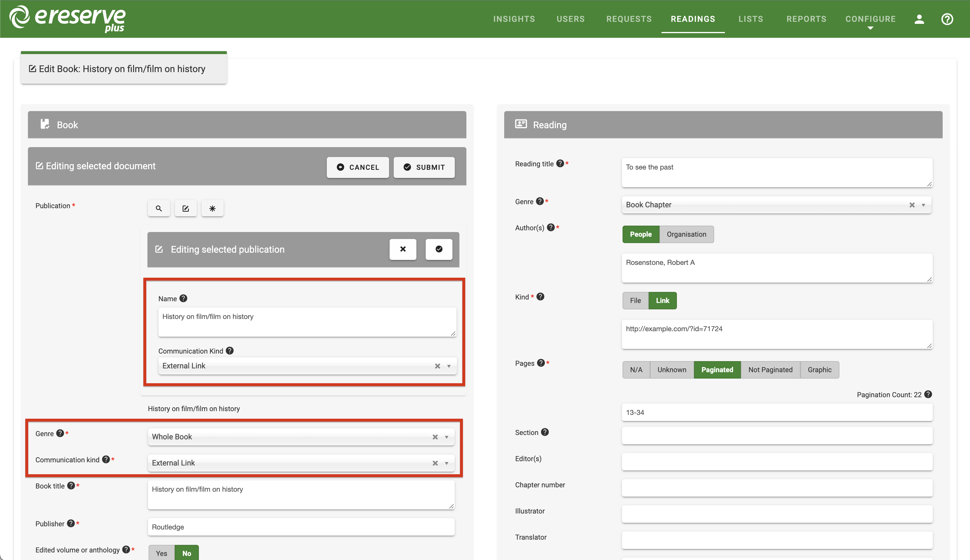This screenshot has height=560, width=970.
Task: Toggle the People author type button
Action: tap(640, 234)
